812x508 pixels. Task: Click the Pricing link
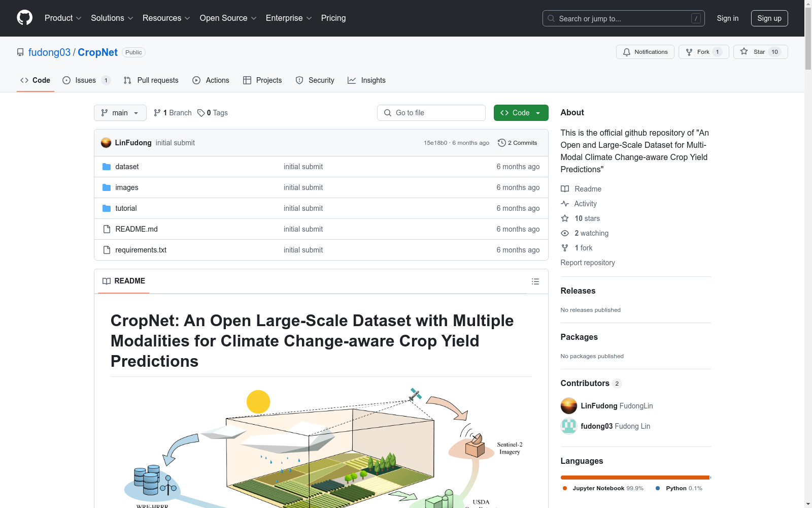[333, 18]
